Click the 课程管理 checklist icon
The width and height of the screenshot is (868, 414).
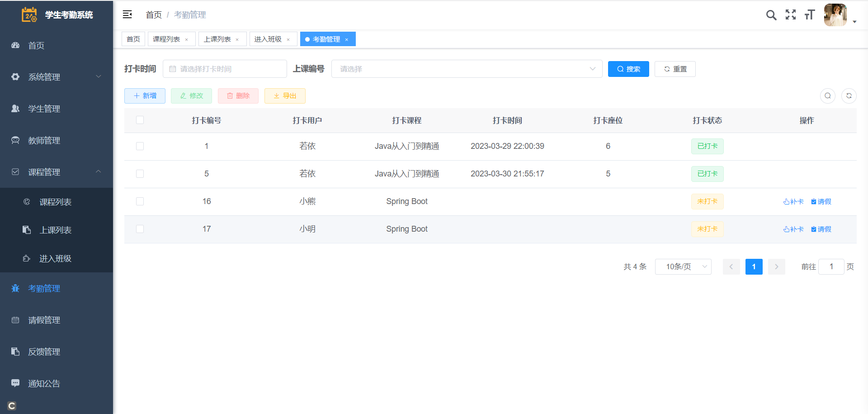coord(15,172)
